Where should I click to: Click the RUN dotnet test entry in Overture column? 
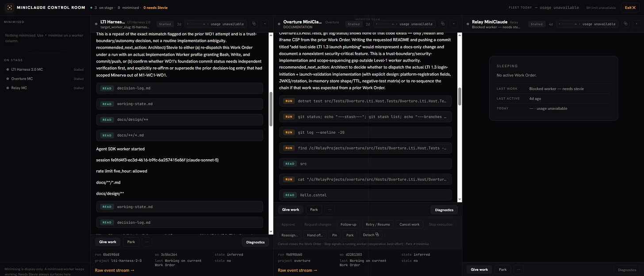pyautogui.click(x=366, y=101)
